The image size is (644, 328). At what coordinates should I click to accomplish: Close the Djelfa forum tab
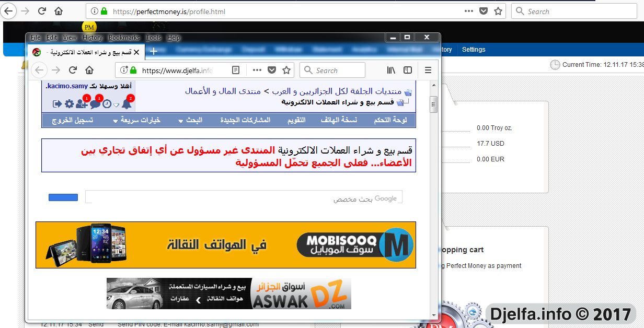(136, 52)
